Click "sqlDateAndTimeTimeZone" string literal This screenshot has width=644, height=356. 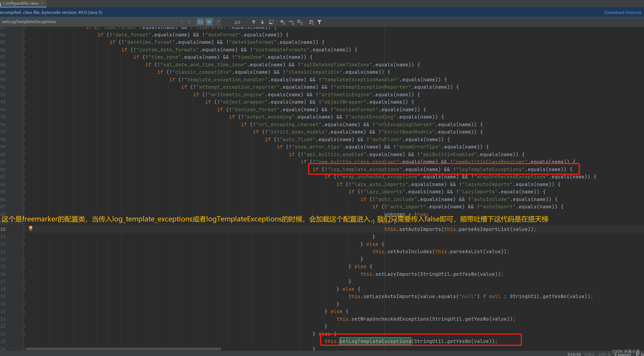pos(337,65)
